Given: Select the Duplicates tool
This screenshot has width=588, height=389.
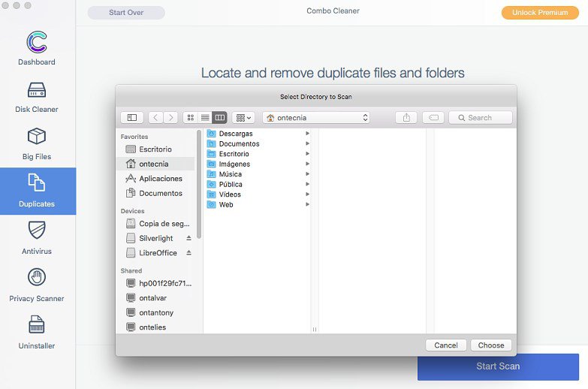Looking at the screenshot, I should 38,191.
